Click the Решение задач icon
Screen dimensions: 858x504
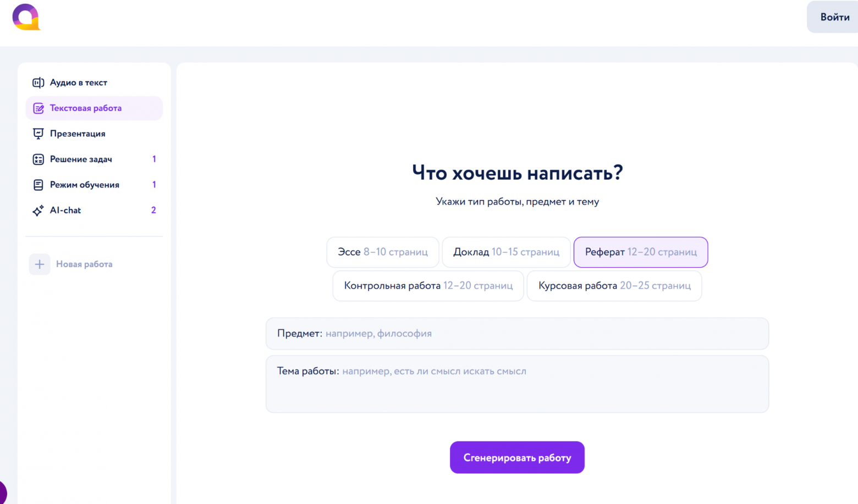click(x=38, y=159)
